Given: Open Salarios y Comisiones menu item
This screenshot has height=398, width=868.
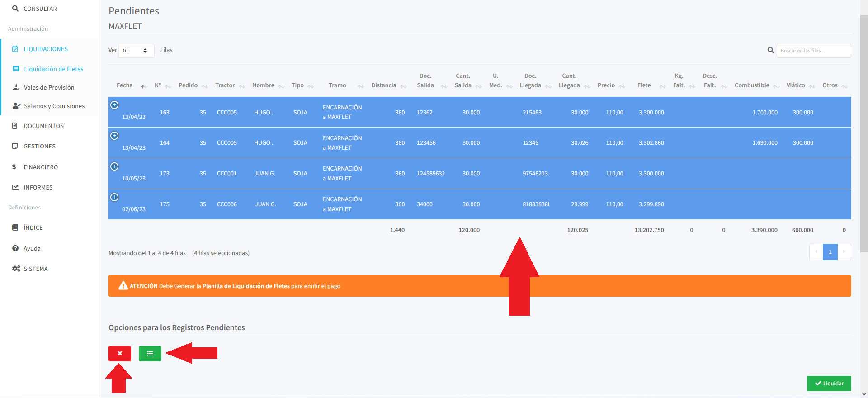Looking at the screenshot, I should (54, 106).
